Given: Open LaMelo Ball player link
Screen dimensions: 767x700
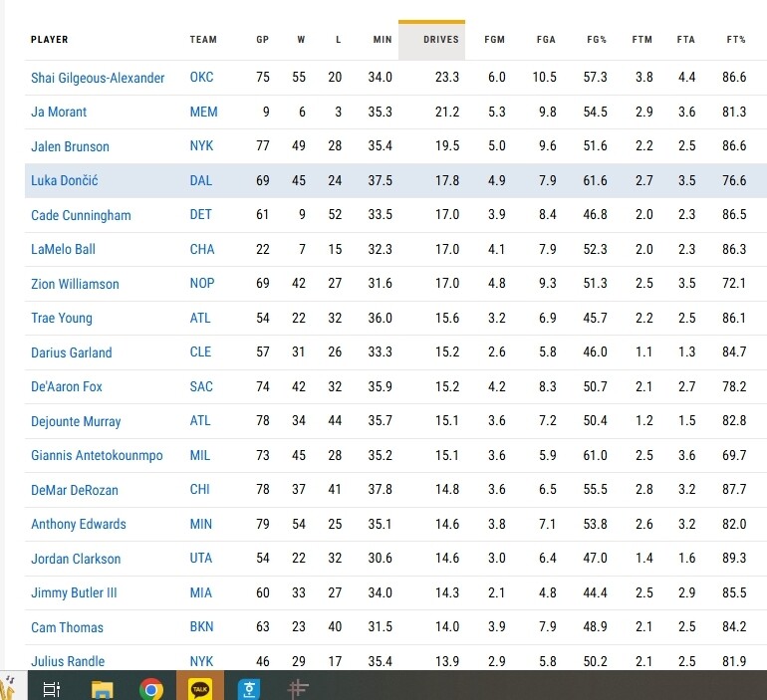Looking at the screenshot, I should click(63, 249).
